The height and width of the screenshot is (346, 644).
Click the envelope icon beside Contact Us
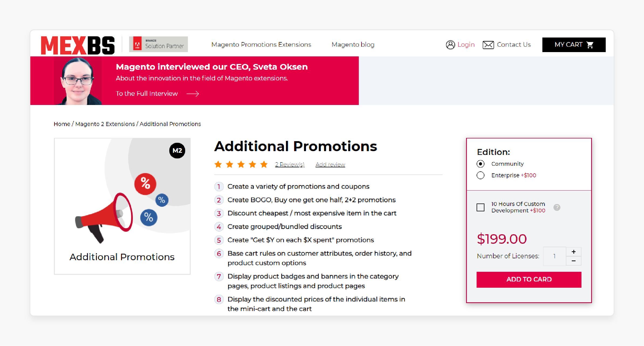click(x=488, y=45)
